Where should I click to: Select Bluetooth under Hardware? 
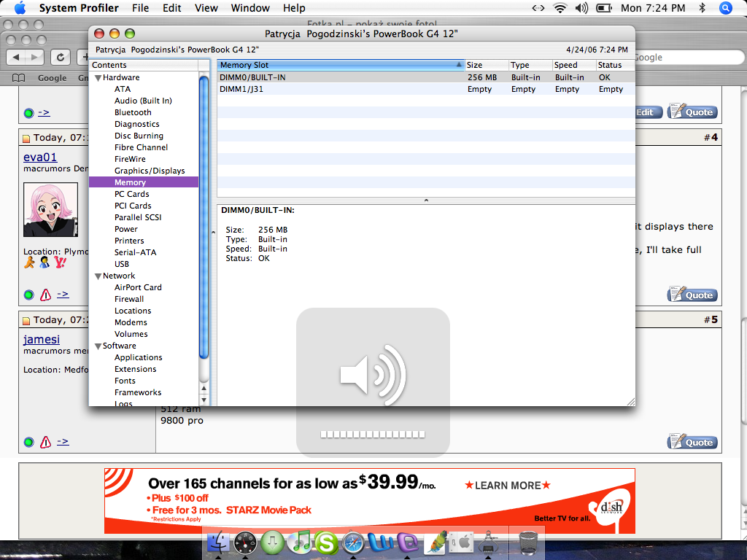pyautogui.click(x=133, y=112)
